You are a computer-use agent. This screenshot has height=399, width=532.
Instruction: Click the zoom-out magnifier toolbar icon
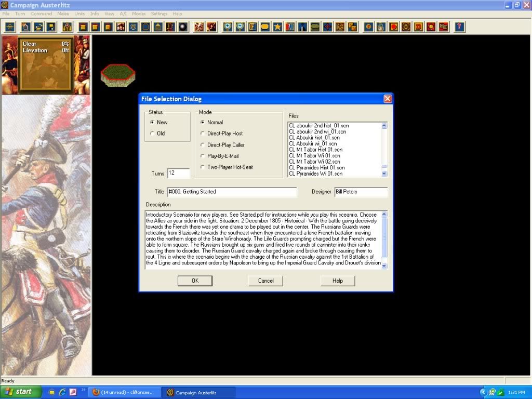[x=240, y=27]
